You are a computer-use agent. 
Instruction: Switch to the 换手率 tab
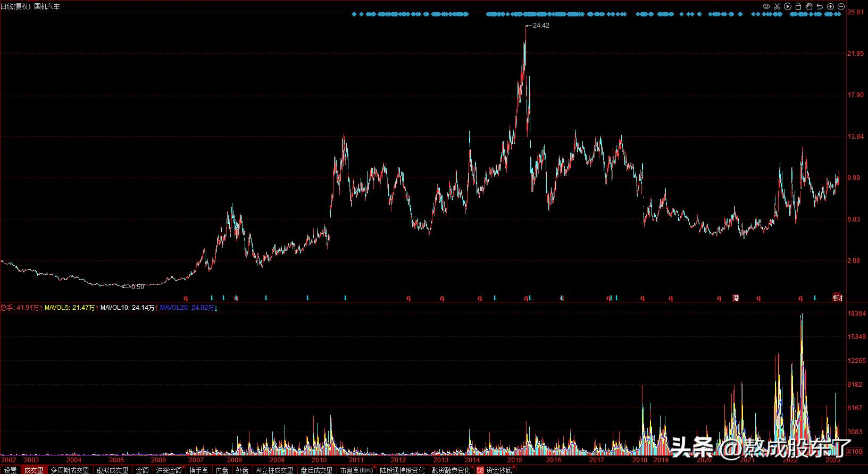199,470
